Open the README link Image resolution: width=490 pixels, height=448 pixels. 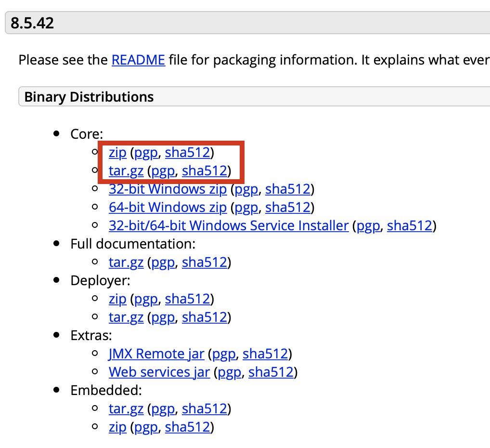tap(139, 60)
